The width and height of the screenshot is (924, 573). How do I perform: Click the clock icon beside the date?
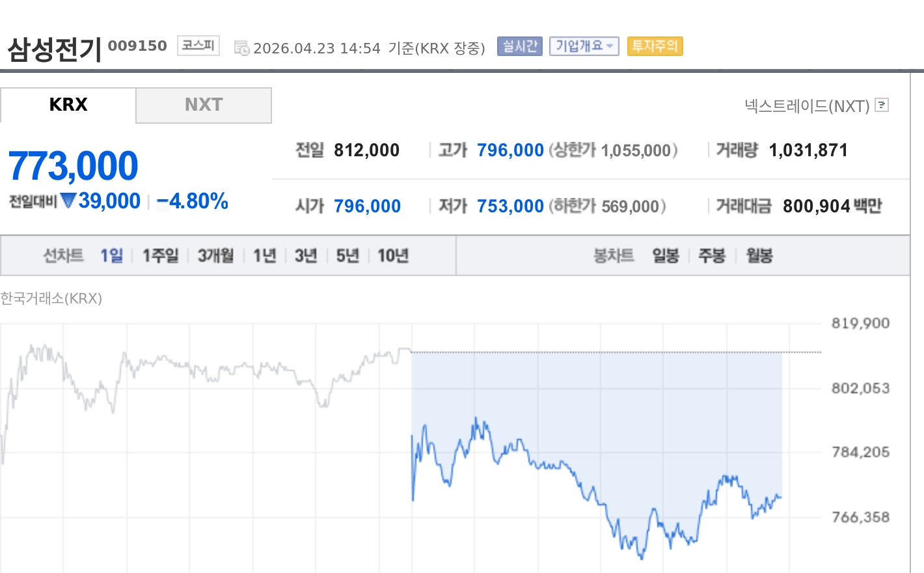click(x=241, y=47)
